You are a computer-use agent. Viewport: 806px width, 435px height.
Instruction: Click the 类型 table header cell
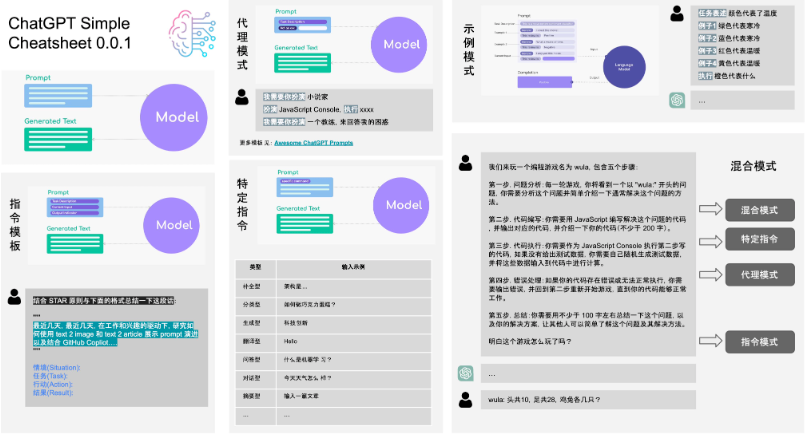click(x=255, y=269)
